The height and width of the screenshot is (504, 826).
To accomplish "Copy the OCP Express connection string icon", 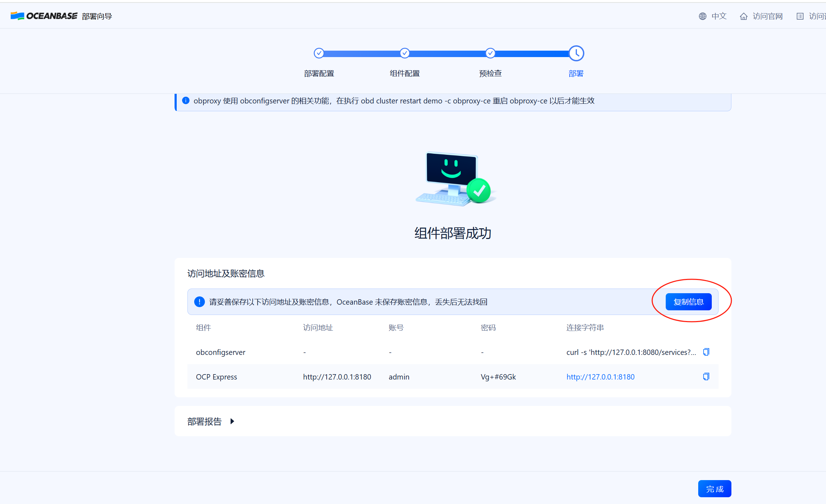I will [x=706, y=376].
